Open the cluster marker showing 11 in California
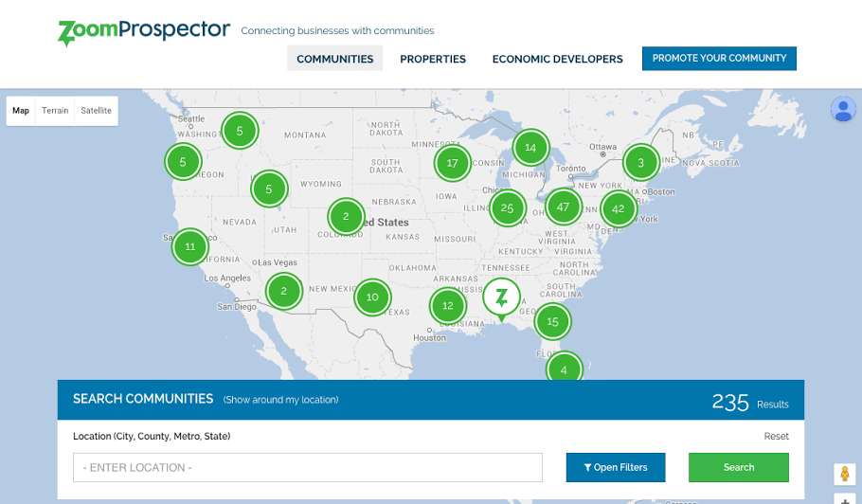The image size is (862, 504). tap(189, 246)
